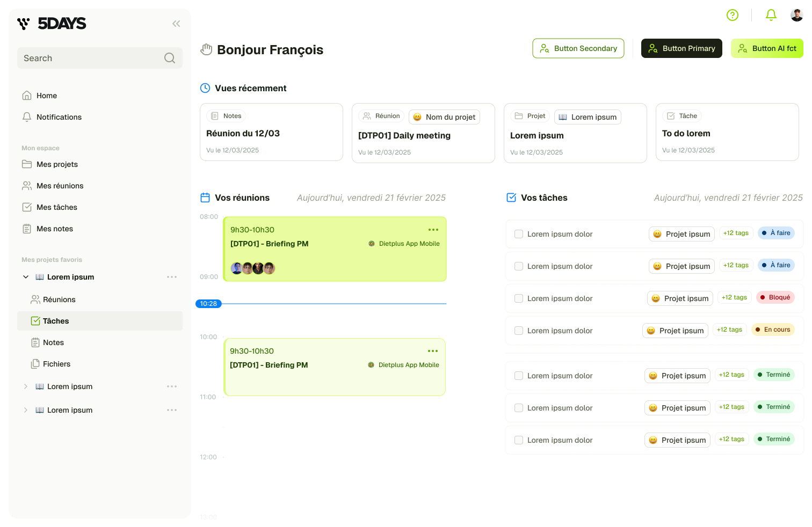
Task: Open help question mark icon
Action: point(733,15)
